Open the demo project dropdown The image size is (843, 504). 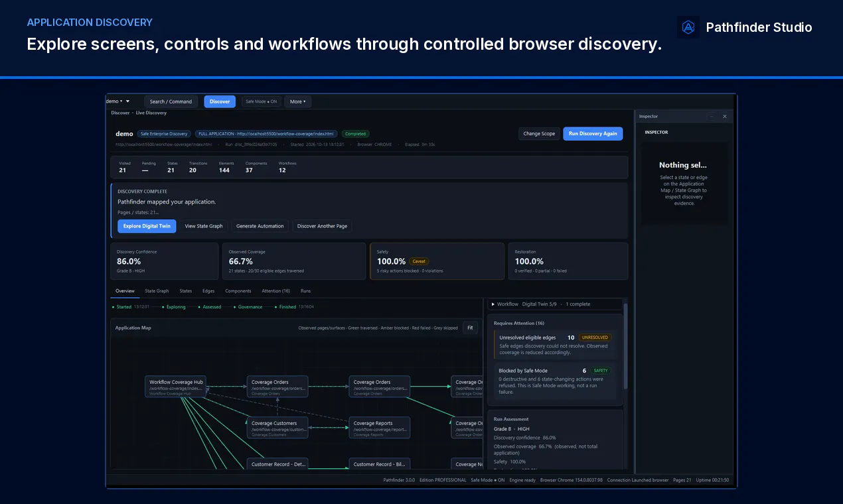coord(117,101)
